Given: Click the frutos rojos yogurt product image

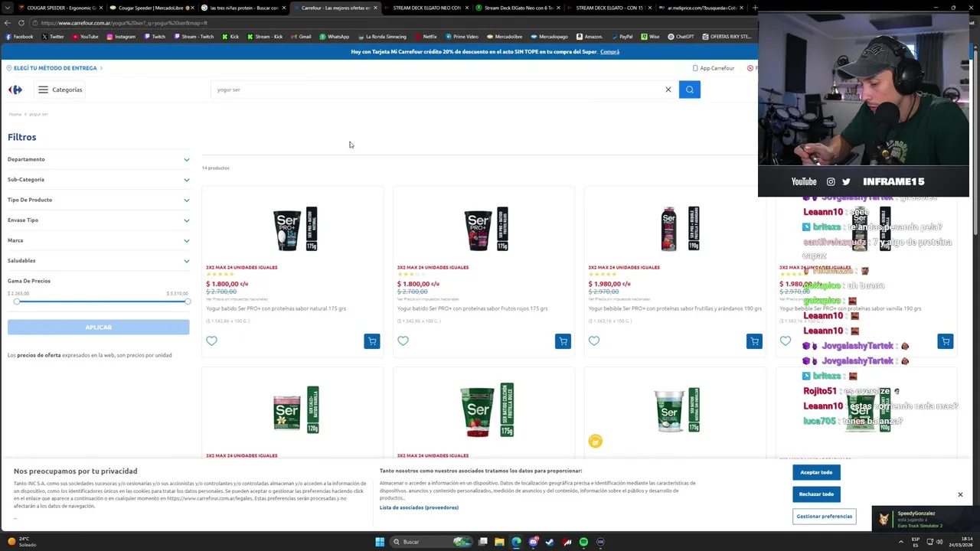Looking at the screenshot, I should [486, 228].
